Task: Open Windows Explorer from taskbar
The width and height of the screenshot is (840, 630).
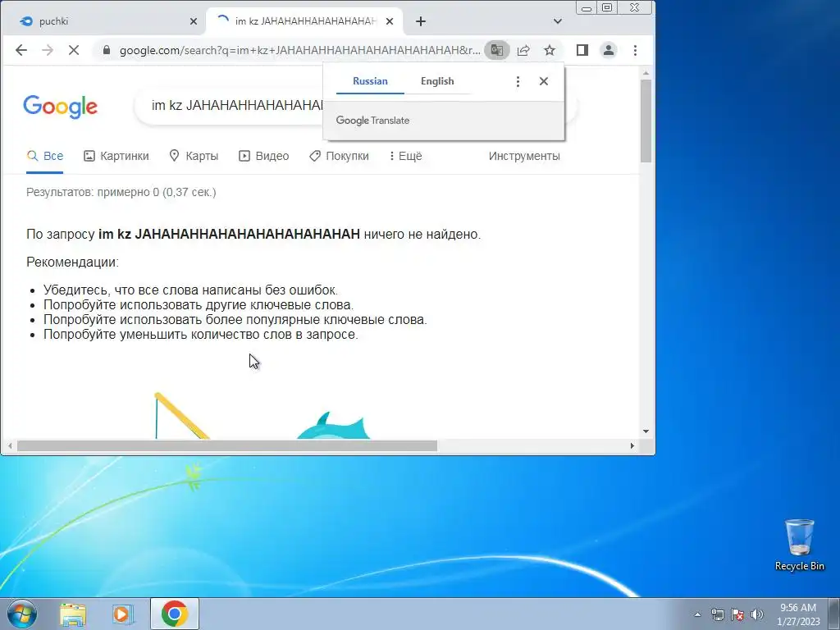Action: click(x=73, y=614)
